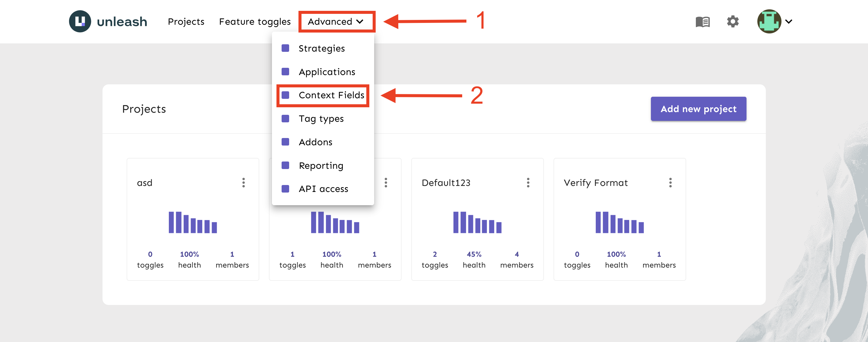Expand the user profile chevron
This screenshot has width=868, height=342.
pos(789,21)
